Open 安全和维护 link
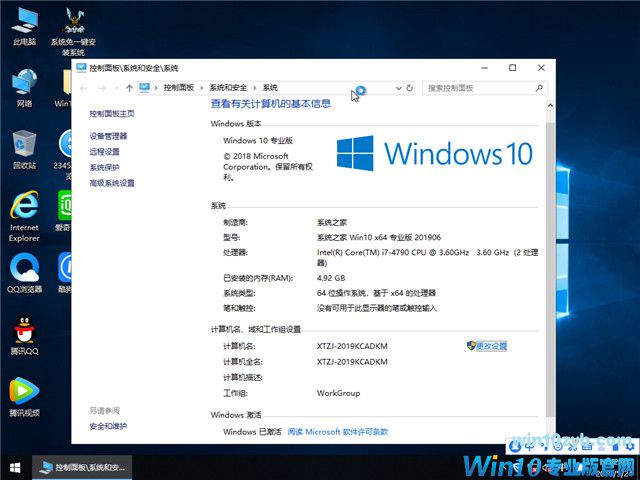 tap(108, 426)
